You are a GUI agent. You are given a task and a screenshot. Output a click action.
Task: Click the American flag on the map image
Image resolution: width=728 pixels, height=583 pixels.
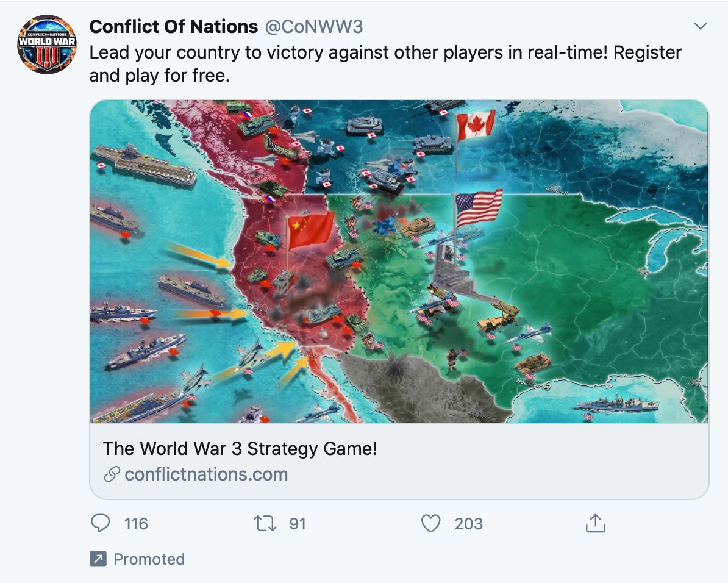pyautogui.click(x=479, y=208)
